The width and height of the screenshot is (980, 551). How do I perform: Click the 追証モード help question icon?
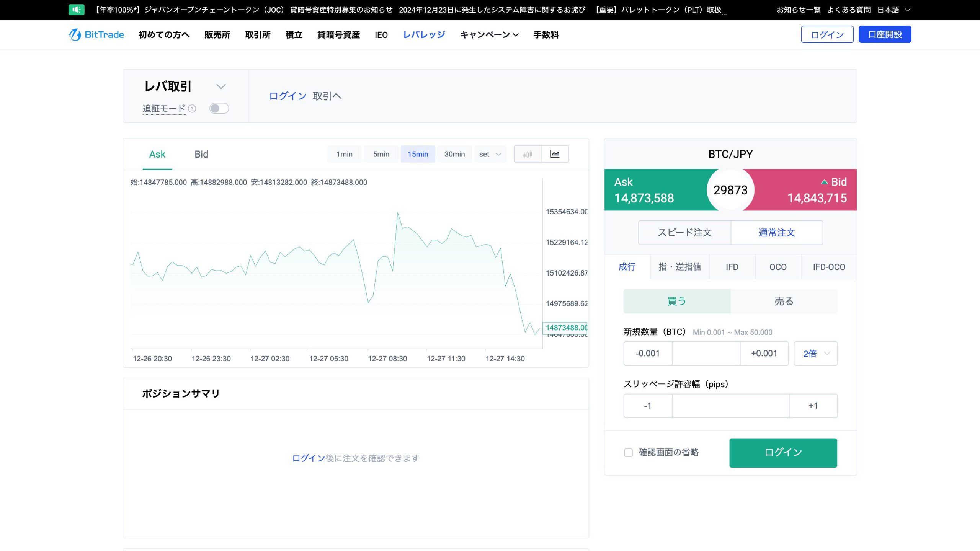[193, 109]
